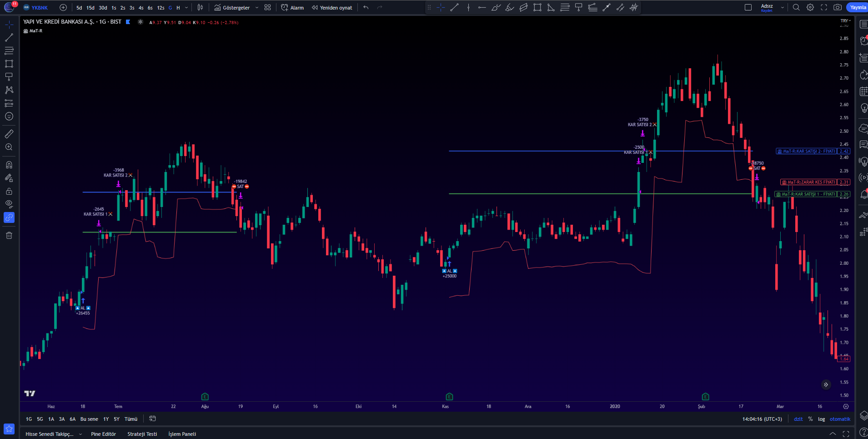The width and height of the screenshot is (868, 439).
Task: Click the layout selection square icon
Action: pos(748,7)
